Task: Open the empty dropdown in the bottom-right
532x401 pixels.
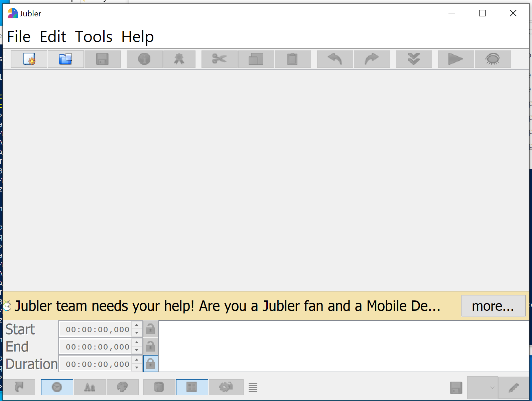Action: [x=483, y=388]
